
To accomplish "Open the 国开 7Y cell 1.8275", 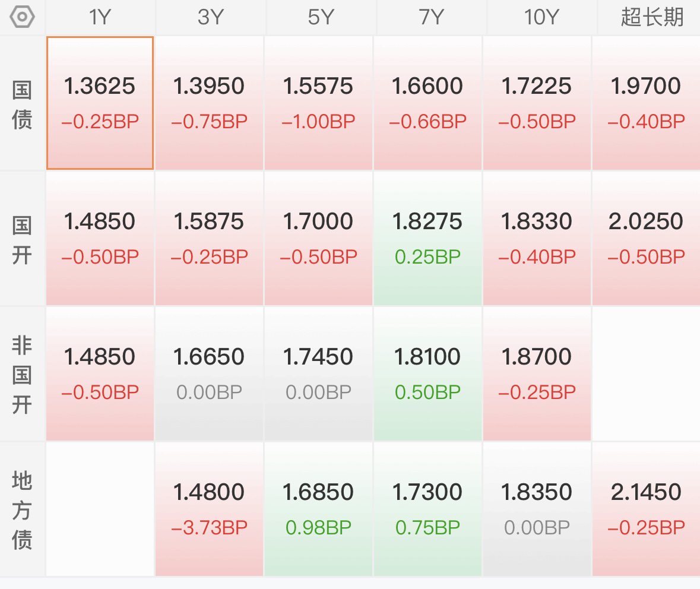I will [427, 238].
